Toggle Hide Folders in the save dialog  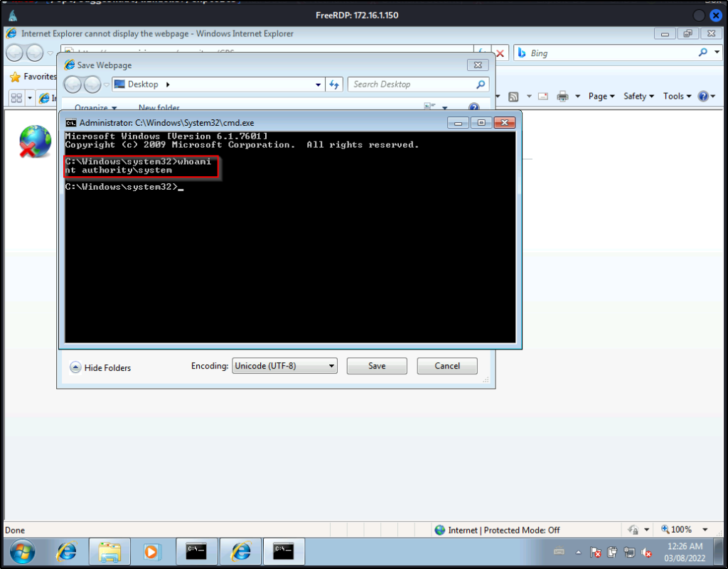click(100, 367)
